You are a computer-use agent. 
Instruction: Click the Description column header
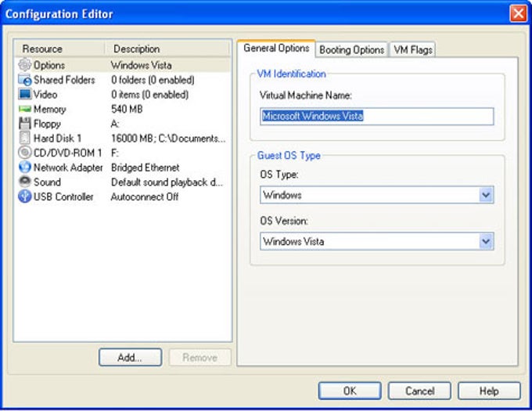click(167, 49)
